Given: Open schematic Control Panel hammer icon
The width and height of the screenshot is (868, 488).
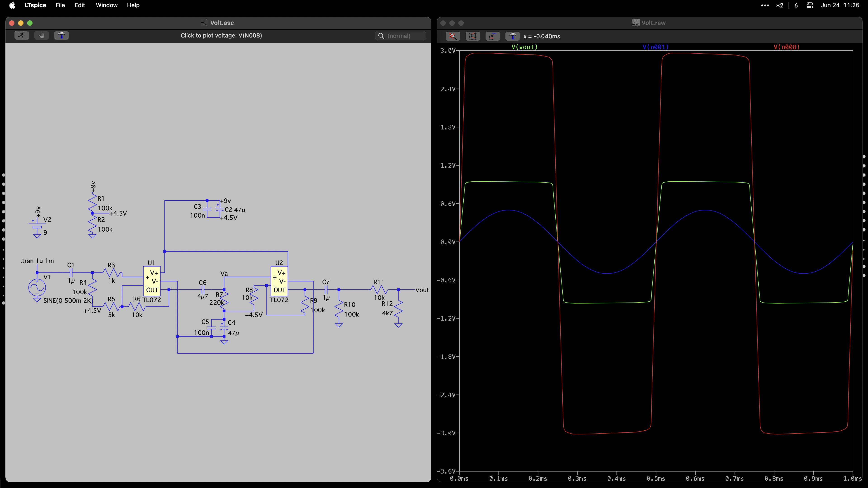Looking at the screenshot, I should [61, 35].
